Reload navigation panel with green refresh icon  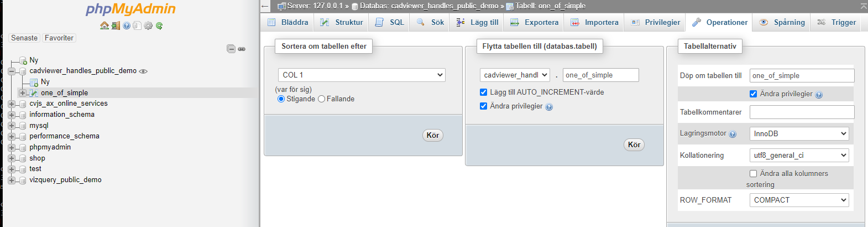[x=159, y=25]
